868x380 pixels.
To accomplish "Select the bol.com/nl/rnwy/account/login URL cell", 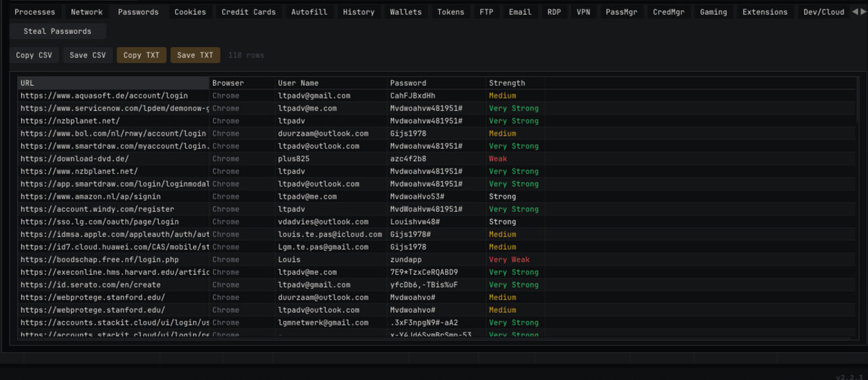I will 113,134.
